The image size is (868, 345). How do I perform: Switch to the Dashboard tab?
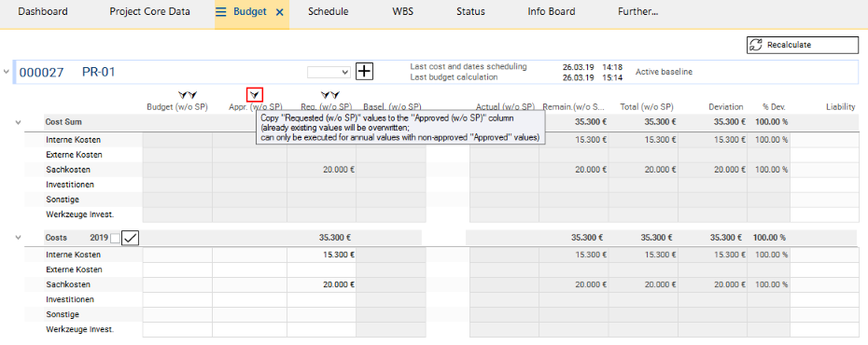[43, 11]
